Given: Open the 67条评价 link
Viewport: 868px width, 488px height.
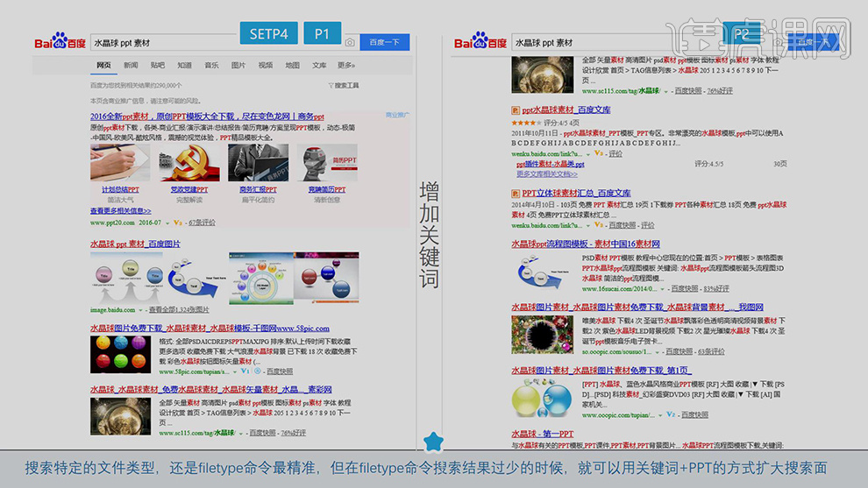Looking at the screenshot, I should (202, 223).
